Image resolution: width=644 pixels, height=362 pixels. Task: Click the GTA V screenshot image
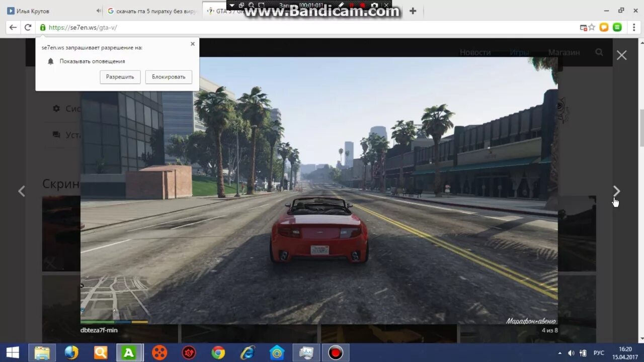click(319, 191)
